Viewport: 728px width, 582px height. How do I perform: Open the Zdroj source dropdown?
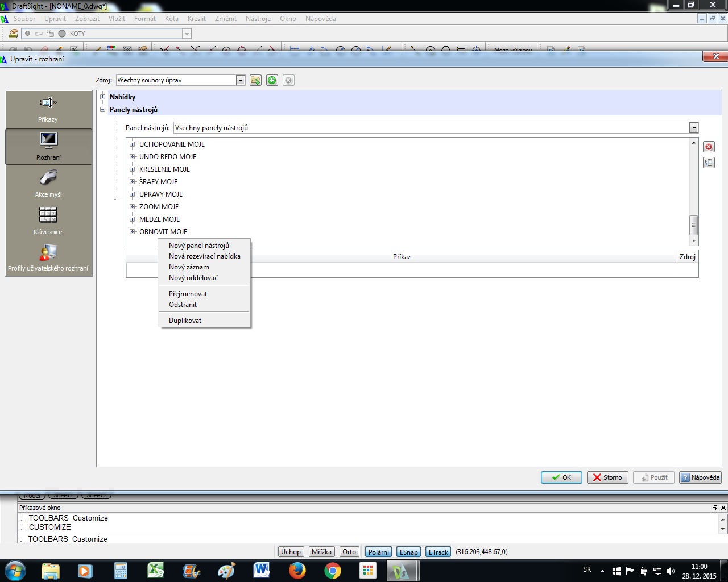(x=241, y=80)
